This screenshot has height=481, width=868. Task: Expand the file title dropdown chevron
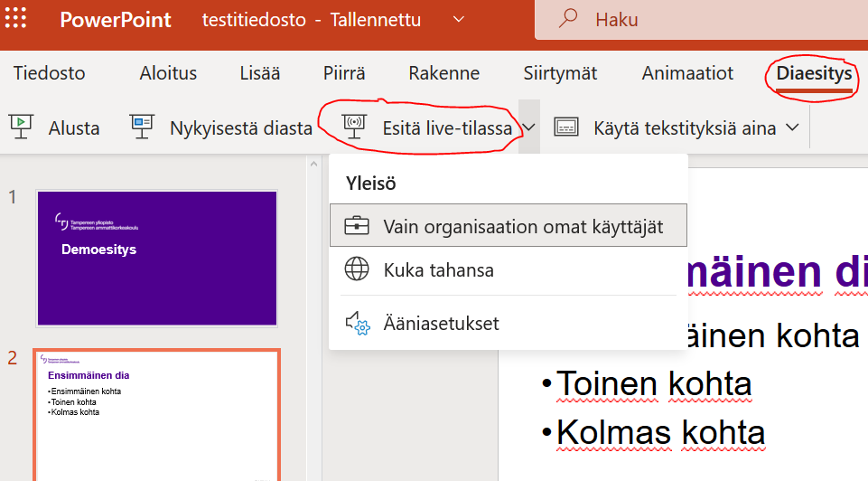458,19
